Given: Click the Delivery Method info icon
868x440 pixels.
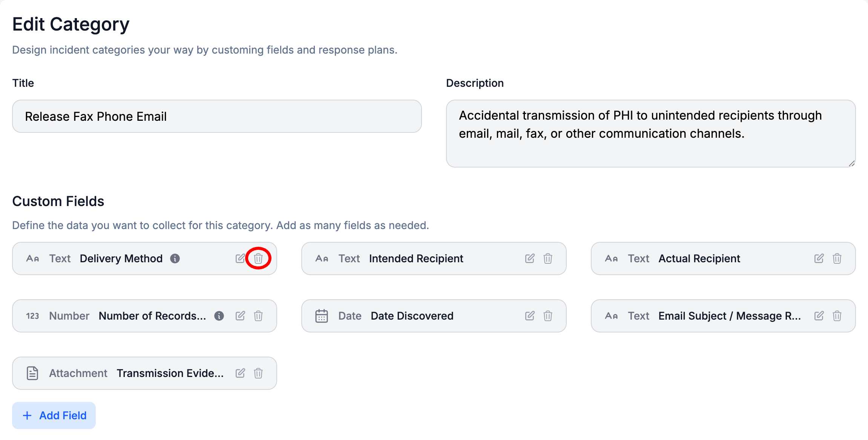Looking at the screenshot, I should [x=175, y=258].
